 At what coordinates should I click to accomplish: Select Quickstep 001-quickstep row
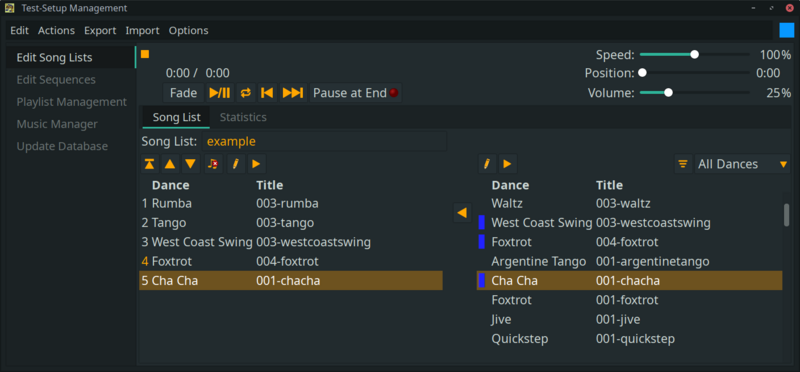pos(629,339)
